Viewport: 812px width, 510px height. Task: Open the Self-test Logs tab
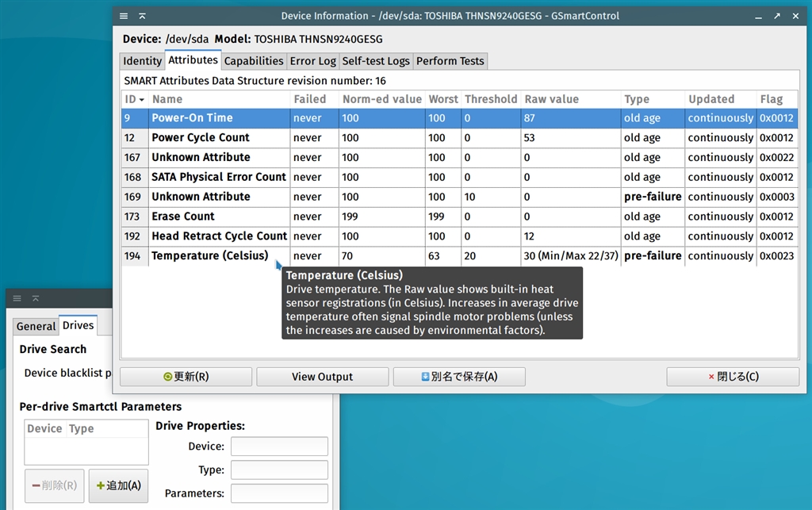point(376,61)
